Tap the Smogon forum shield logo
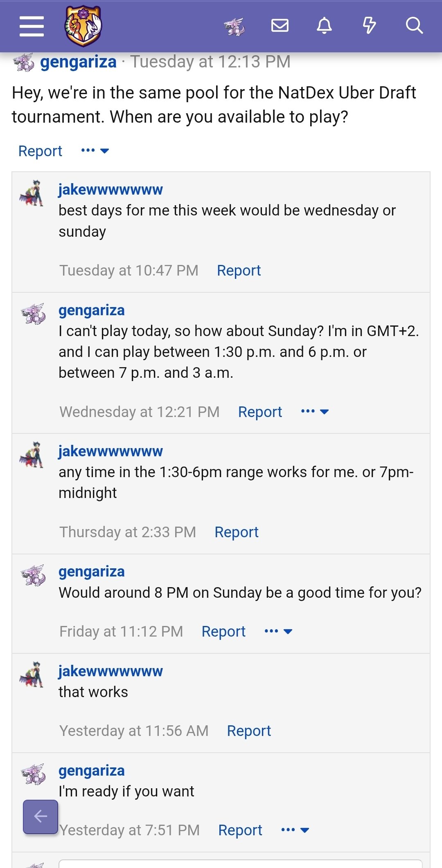The height and width of the screenshot is (868, 442). pos(83,26)
